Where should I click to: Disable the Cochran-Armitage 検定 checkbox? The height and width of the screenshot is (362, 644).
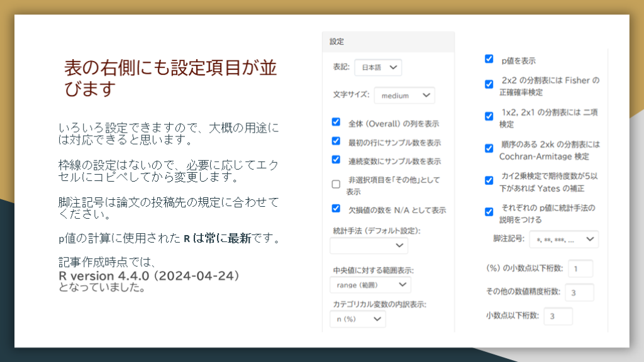pos(489,148)
